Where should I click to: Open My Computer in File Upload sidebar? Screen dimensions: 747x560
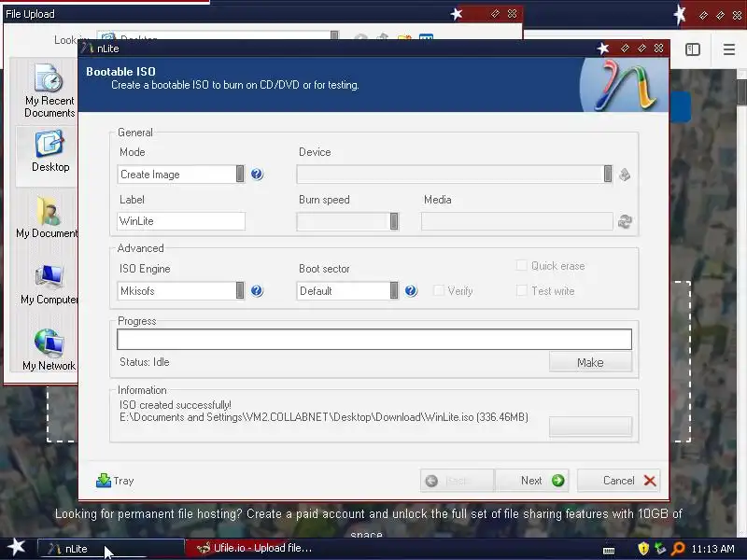49,285
